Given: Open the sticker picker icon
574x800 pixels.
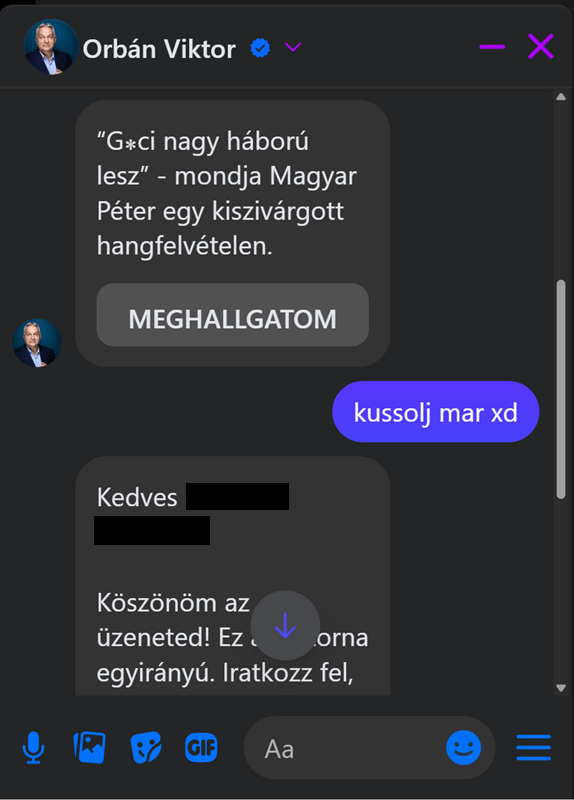Looking at the screenshot, I should click(146, 747).
